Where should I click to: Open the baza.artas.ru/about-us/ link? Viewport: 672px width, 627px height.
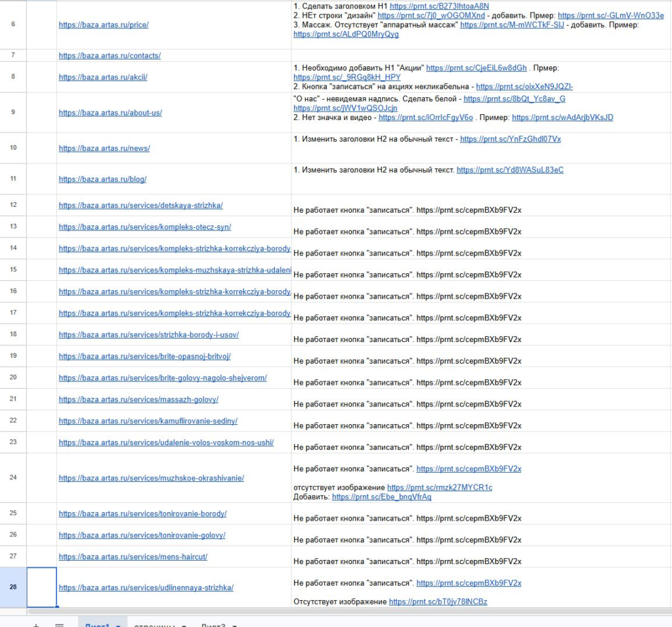click(110, 113)
